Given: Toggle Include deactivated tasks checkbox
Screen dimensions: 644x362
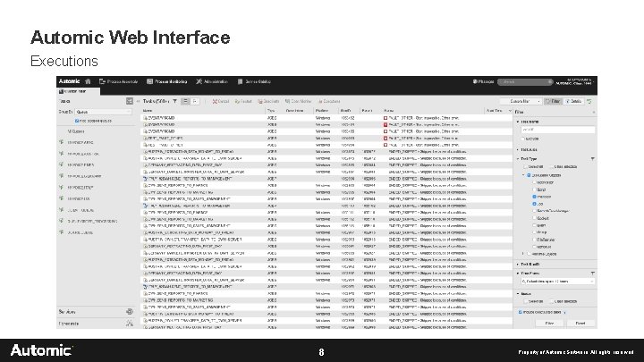Looking at the screenshot, I should pos(521,312).
